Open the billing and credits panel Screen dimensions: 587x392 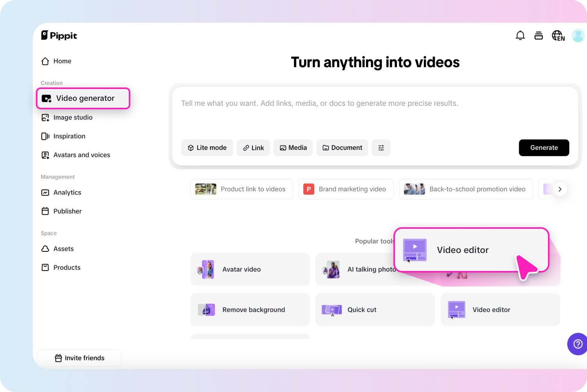pyautogui.click(x=539, y=35)
